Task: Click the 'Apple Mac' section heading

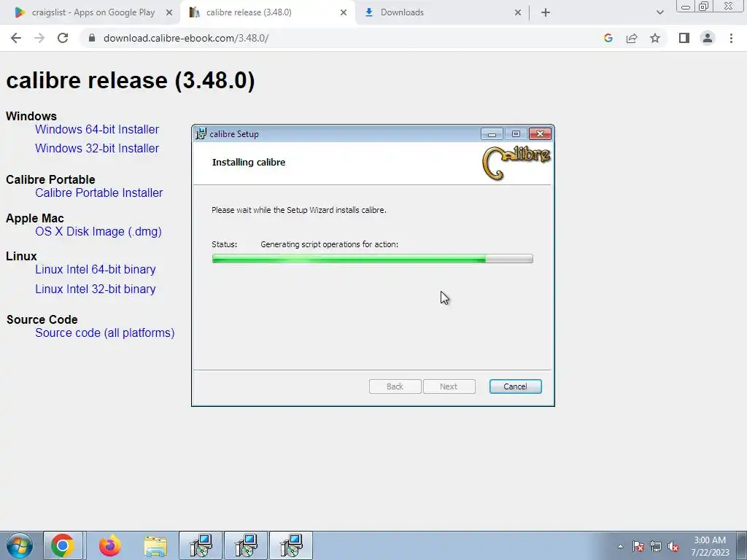Action: coord(35,218)
